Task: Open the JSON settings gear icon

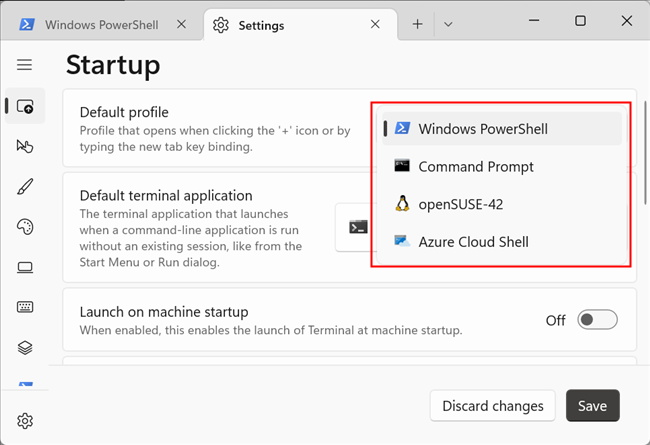Action: pyautogui.click(x=25, y=421)
